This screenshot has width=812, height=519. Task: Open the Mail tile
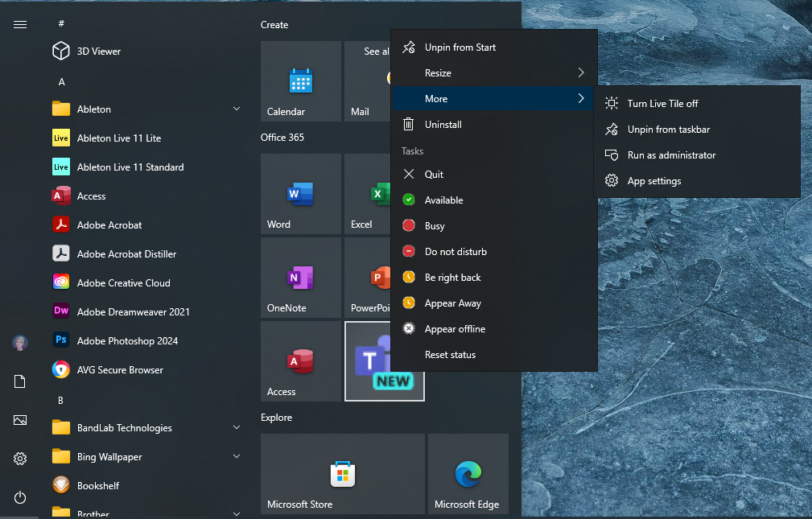click(367, 81)
